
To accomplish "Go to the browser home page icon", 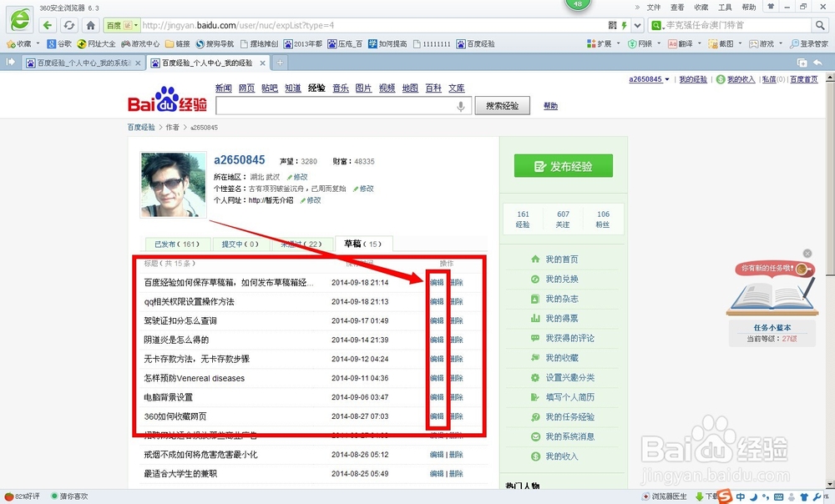I will 90,25.
